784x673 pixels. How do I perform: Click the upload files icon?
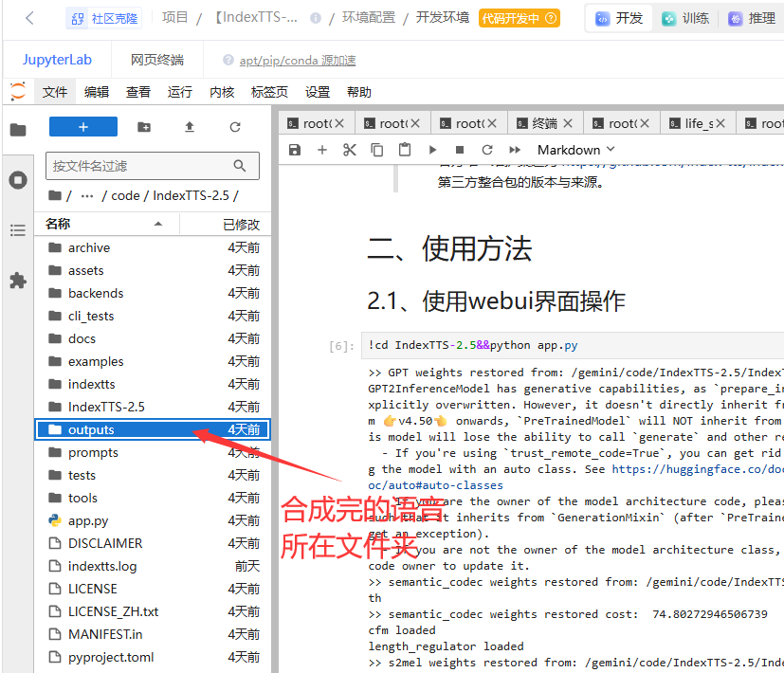coord(190,127)
